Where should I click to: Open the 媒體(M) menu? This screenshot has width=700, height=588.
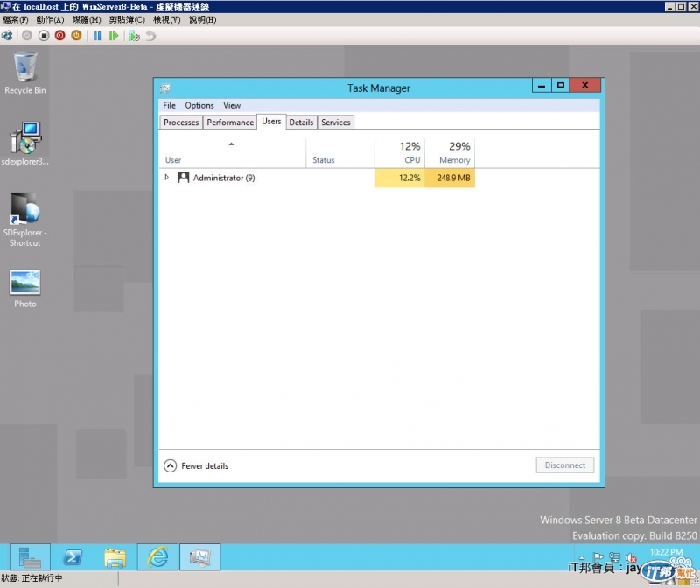[87, 19]
